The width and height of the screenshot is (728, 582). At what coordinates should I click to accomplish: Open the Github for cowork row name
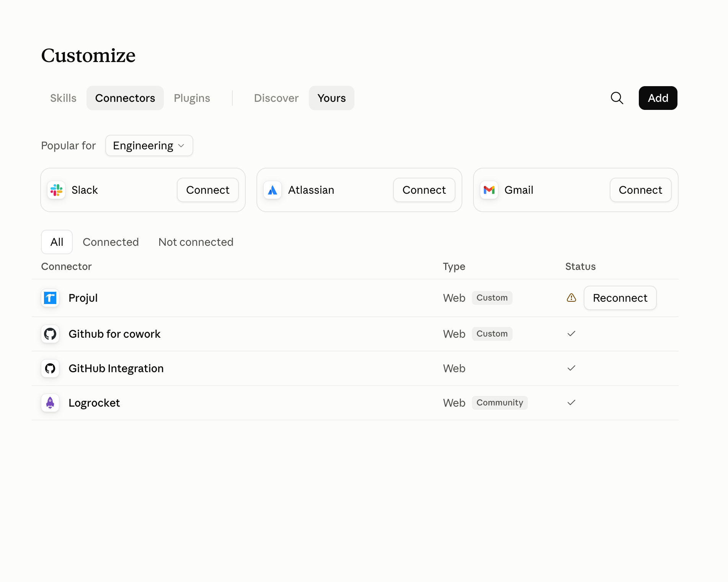click(114, 334)
